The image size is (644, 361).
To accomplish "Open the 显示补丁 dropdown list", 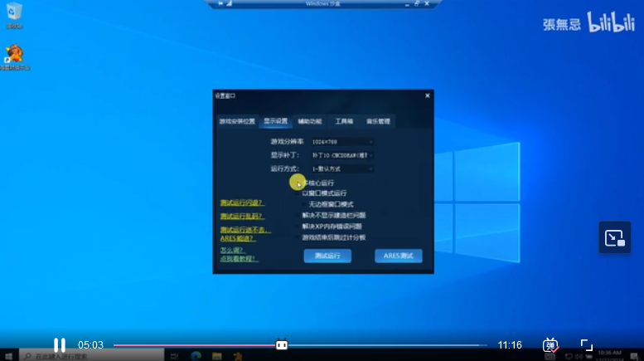I will point(341,155).
